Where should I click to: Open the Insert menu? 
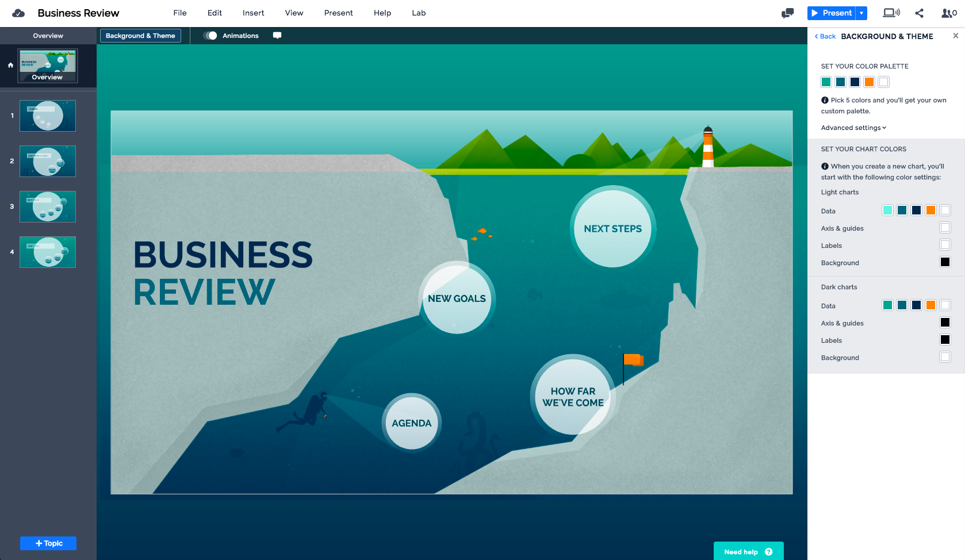pos(253,13)
